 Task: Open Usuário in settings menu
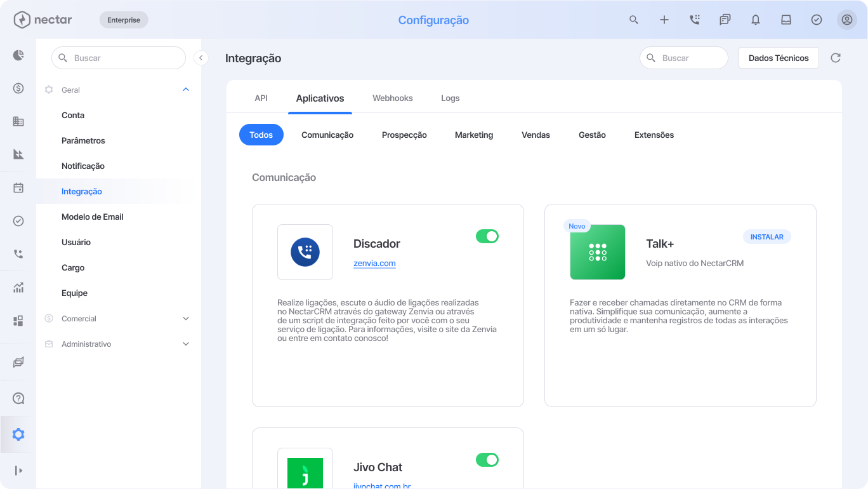coord(76,242)
